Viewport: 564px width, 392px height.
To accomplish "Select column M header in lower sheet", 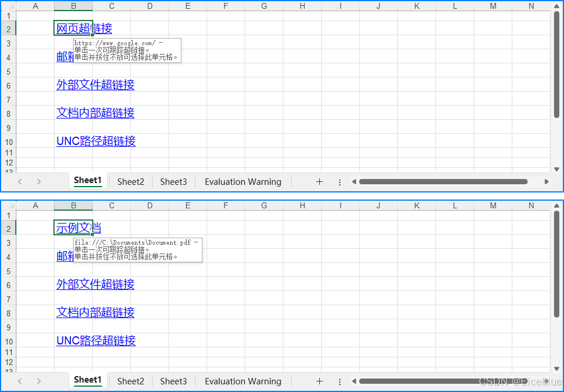I will 493,206.
